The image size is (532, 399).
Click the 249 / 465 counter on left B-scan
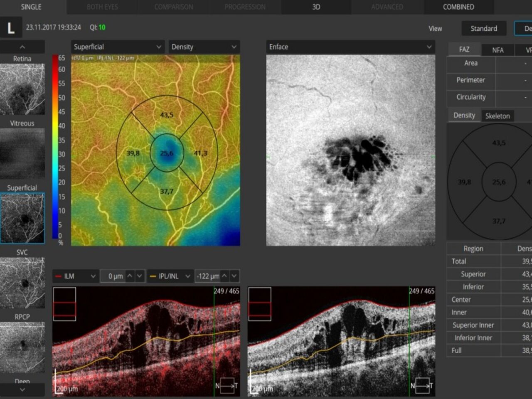[x=227, y=291]
